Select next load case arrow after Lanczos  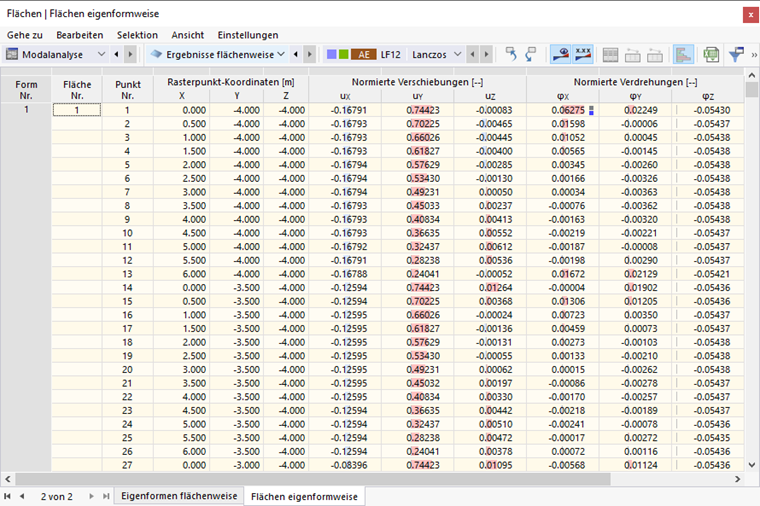[x=486, y=54]
